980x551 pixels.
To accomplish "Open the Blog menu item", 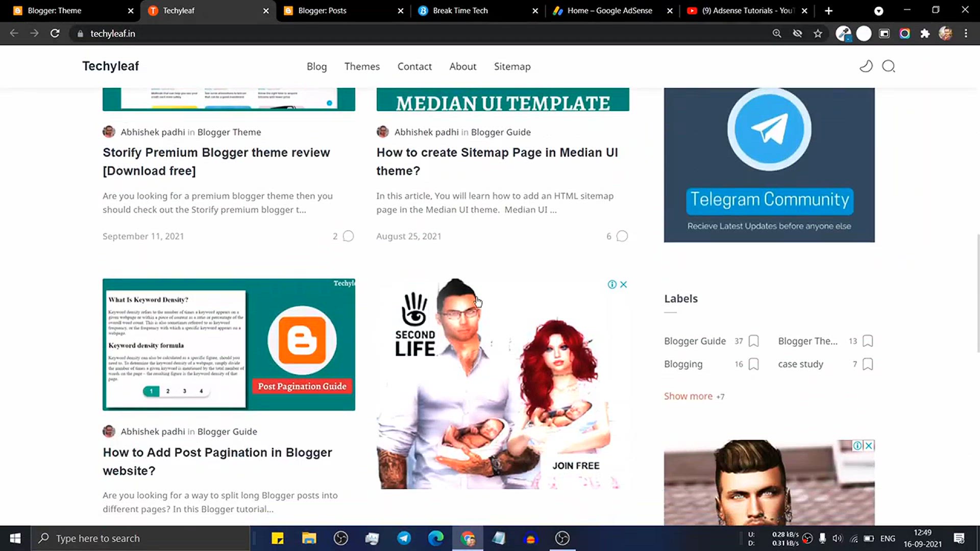I will pos(316,66).
